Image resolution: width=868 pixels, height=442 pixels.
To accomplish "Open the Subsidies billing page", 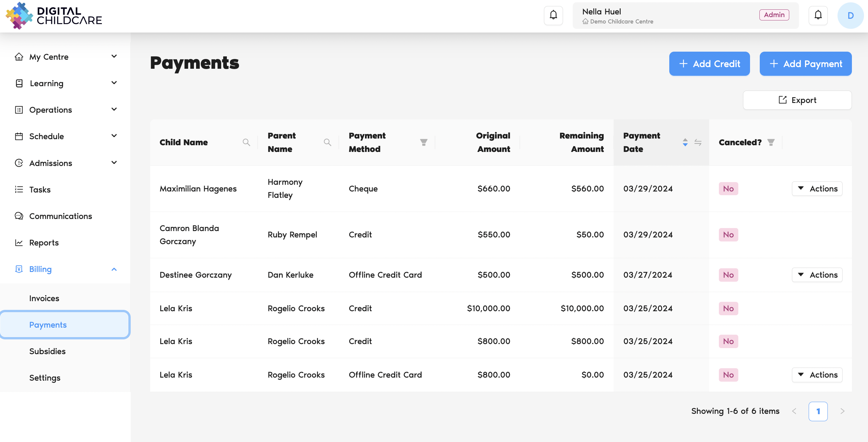I will (47, 351).
